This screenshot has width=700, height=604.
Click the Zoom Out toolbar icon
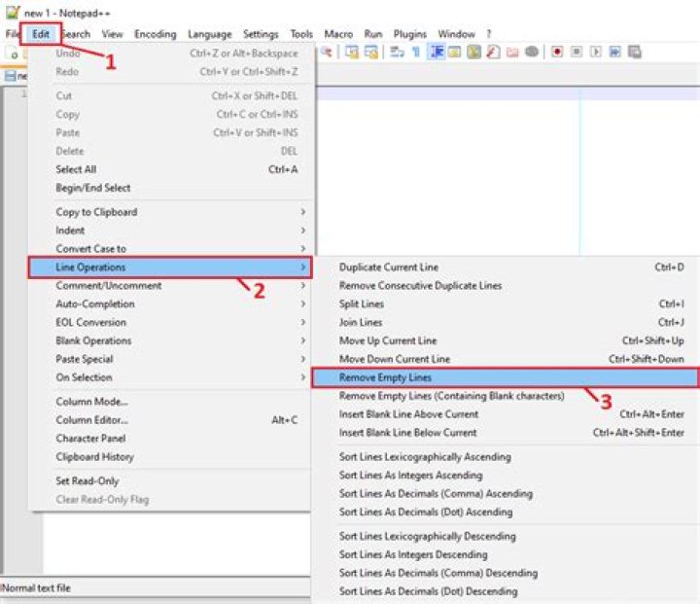coord(327,53)
